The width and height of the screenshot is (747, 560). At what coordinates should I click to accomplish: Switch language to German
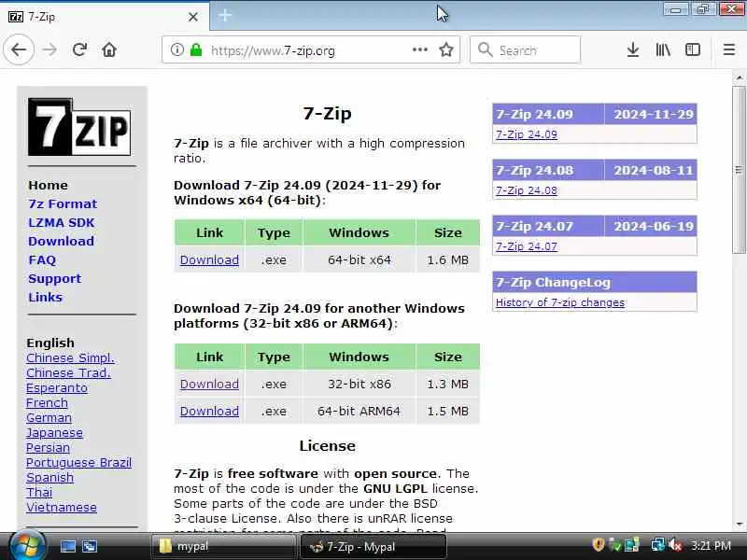[x=49, y=417]
